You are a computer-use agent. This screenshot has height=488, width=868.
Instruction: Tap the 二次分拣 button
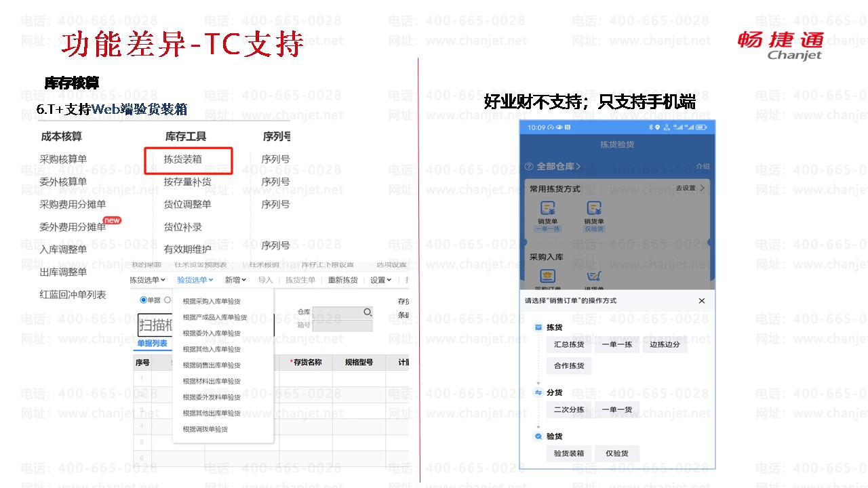coord(569,410)
